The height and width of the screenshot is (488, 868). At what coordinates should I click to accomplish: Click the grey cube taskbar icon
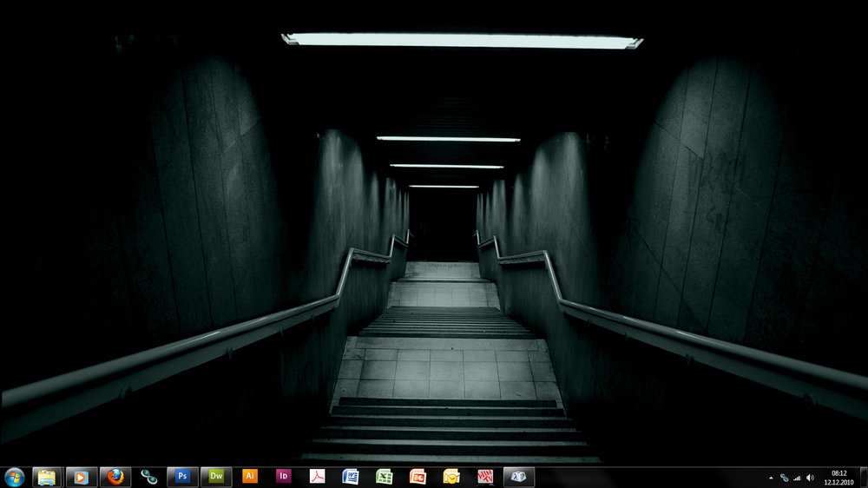pos(519,477)
